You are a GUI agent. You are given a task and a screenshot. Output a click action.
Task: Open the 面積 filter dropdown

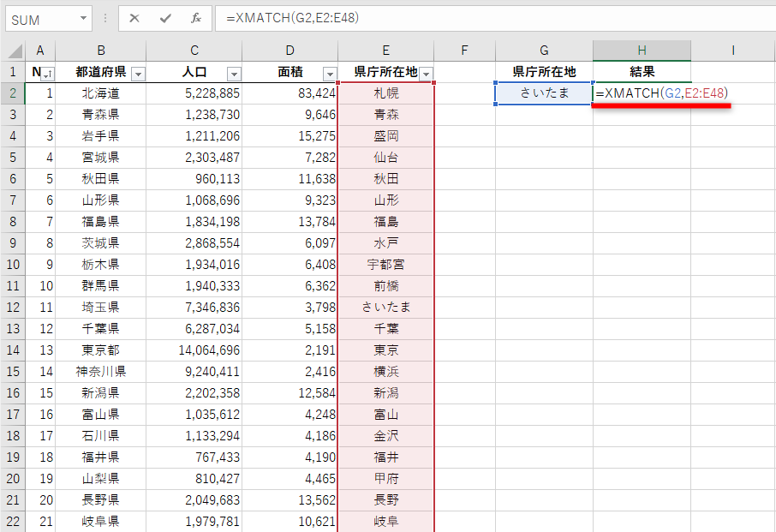[x=330, y=75]
